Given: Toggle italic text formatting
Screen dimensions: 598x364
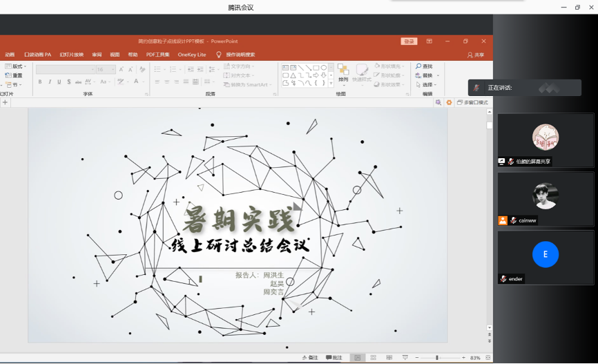Looking at the screenshot, I should pos(50,82).
